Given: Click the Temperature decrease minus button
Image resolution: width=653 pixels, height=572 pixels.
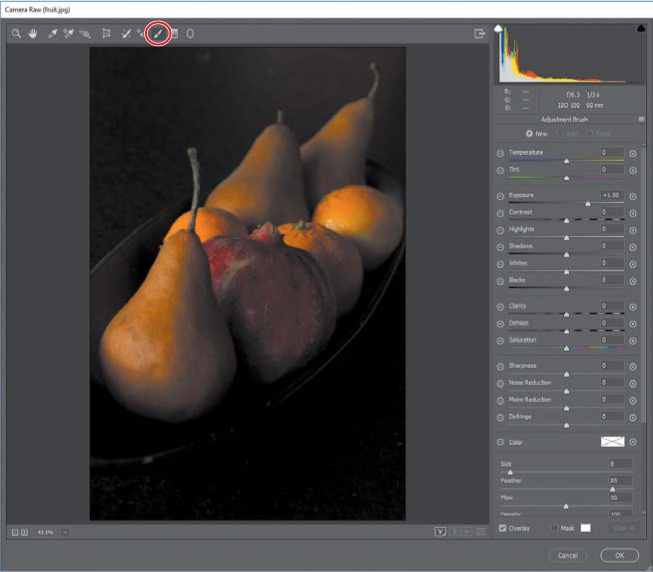Looking at the screenshot, I should pyautogui.click(x=501, y=154).
